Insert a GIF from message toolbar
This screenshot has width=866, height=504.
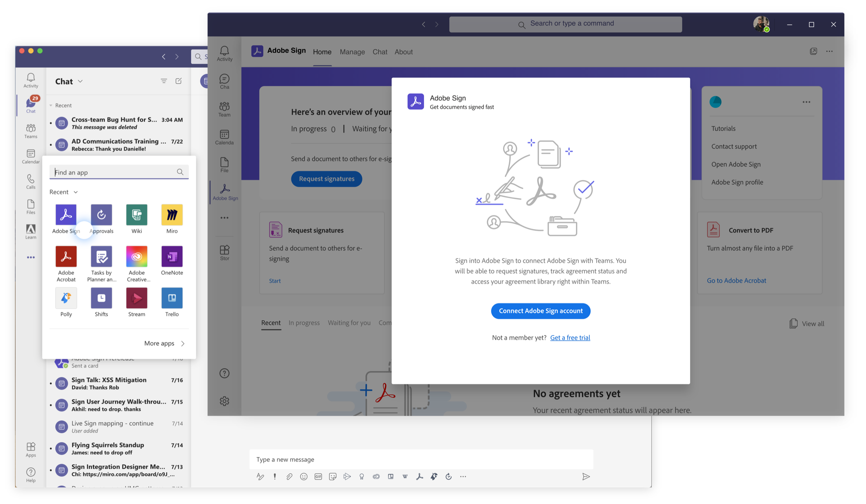(318, 477)
